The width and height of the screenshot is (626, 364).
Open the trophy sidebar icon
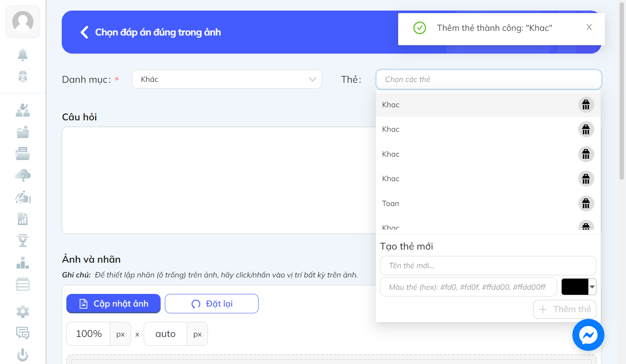click(x=23, y=241)
